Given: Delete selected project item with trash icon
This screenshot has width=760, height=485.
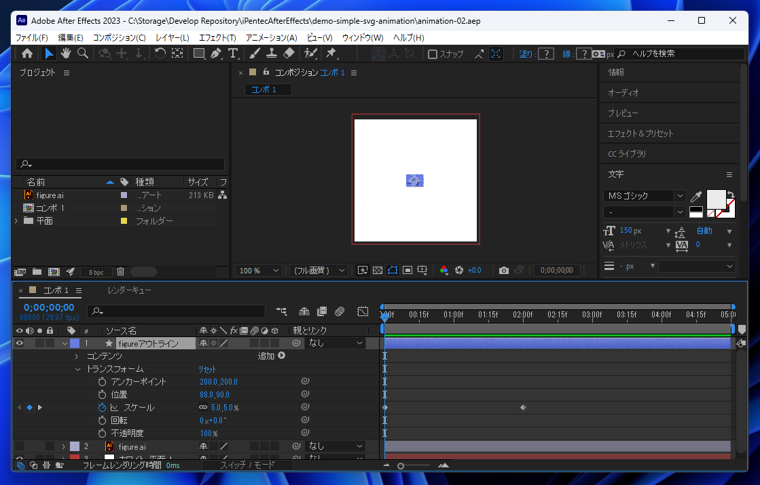Looking at the screenshot, I should coord(121,272).
